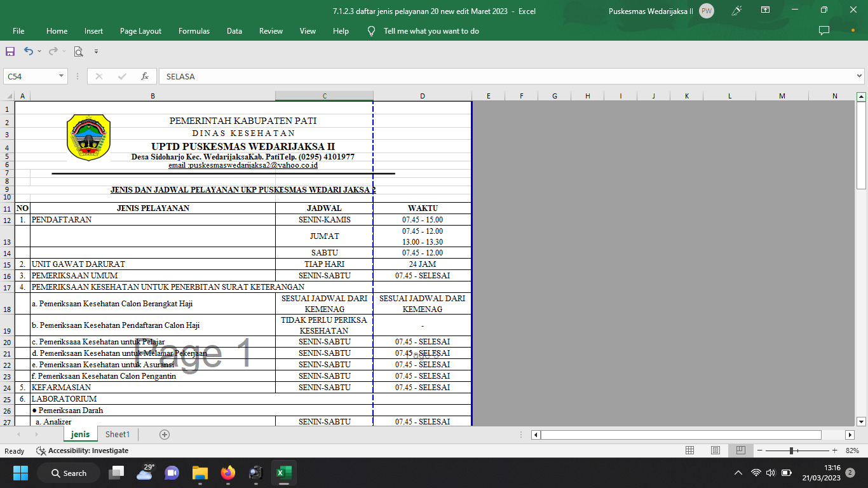Screen dimensions: 868x488
Task: Click the 82% zoom level
Action: 852,451
